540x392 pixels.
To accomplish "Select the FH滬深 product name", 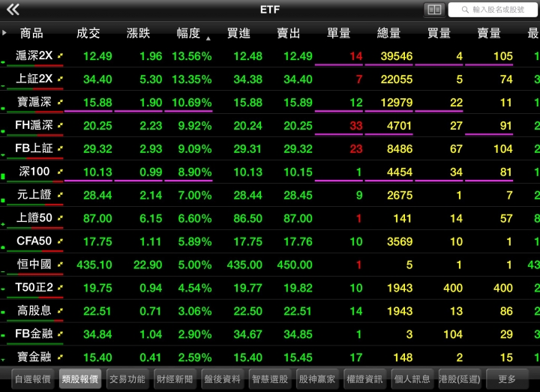I will point(34,125).
